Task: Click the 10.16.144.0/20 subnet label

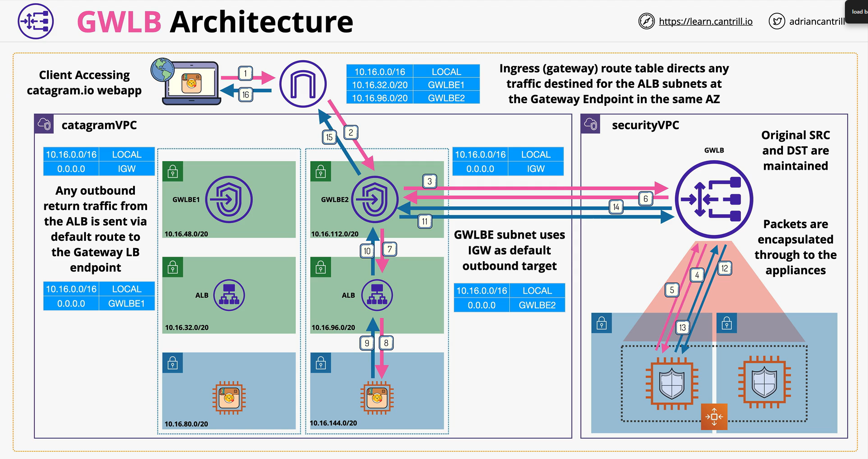Action: 333,423
